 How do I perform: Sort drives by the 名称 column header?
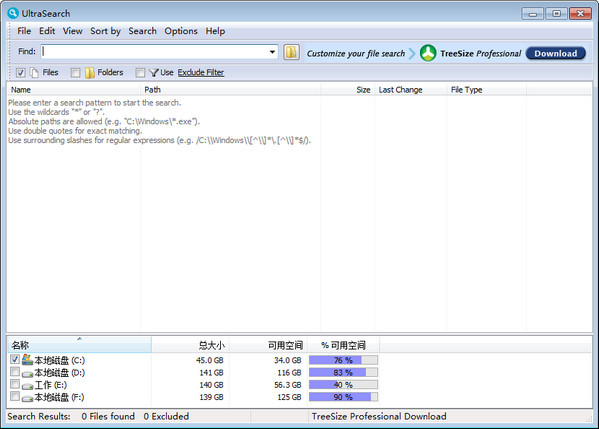(x=79, y=345)
